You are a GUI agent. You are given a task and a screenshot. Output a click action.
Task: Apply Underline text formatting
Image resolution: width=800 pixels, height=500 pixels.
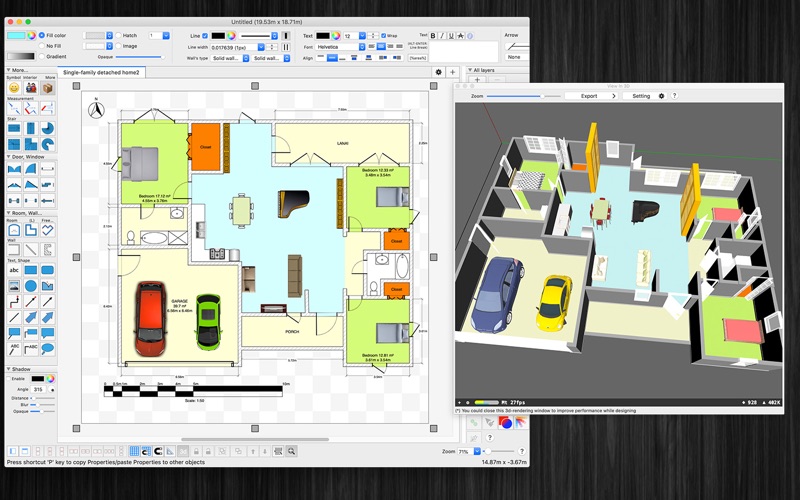click(x=452, y=36)
